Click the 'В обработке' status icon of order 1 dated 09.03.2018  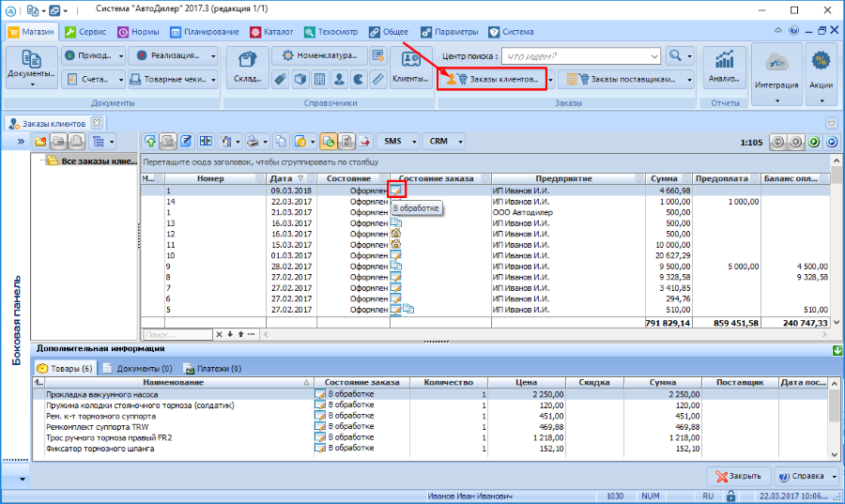click(x=396, y=190)
